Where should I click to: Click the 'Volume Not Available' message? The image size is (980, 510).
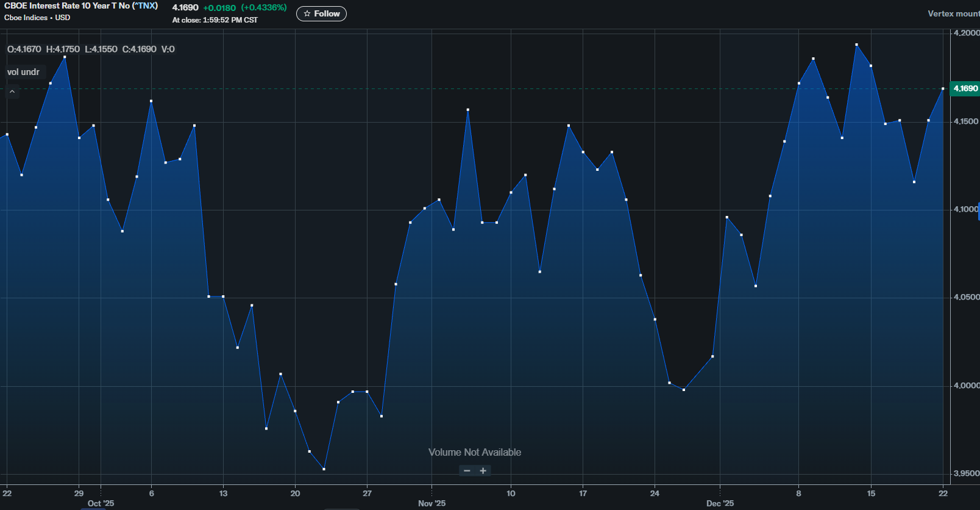[475, 452]
